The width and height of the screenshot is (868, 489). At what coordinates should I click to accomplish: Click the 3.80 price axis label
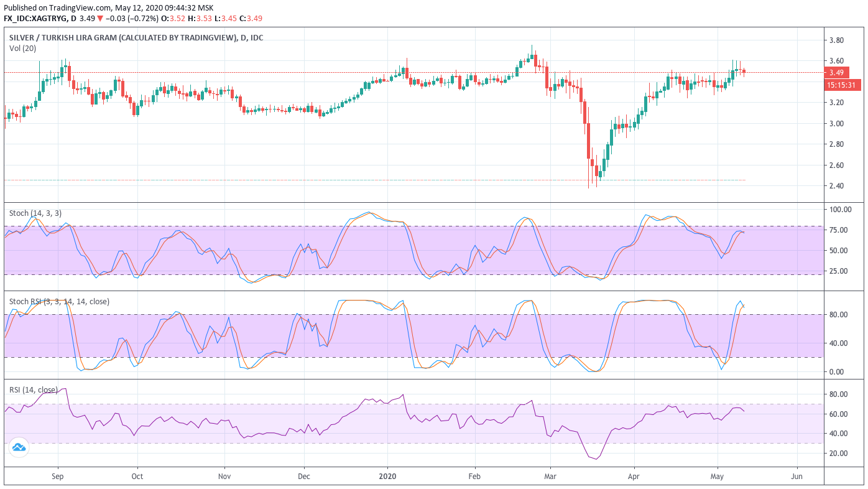click(x=836, y=40)
